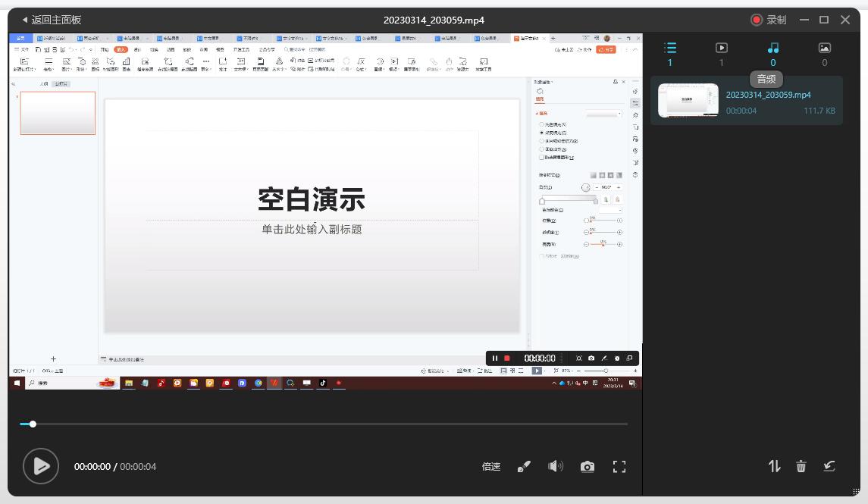Viewport: 868px width, 504px height.
Task: Click the 返回主面板 back button
Action: pyautogui.click(x=47, y=20)
